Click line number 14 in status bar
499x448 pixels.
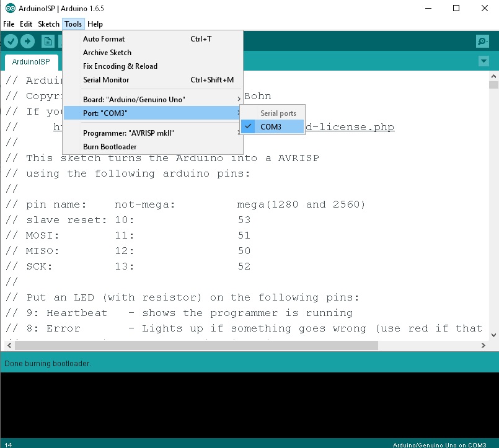(x=8, y=445)
